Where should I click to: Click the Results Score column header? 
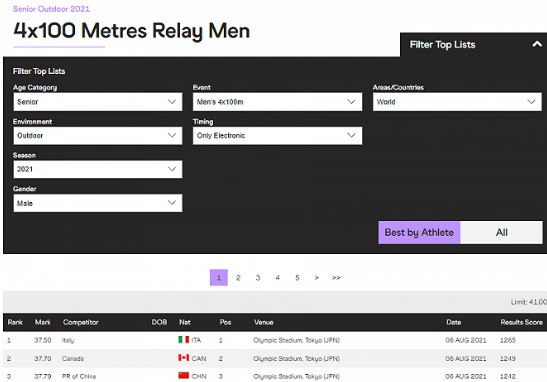pos(522,322)
